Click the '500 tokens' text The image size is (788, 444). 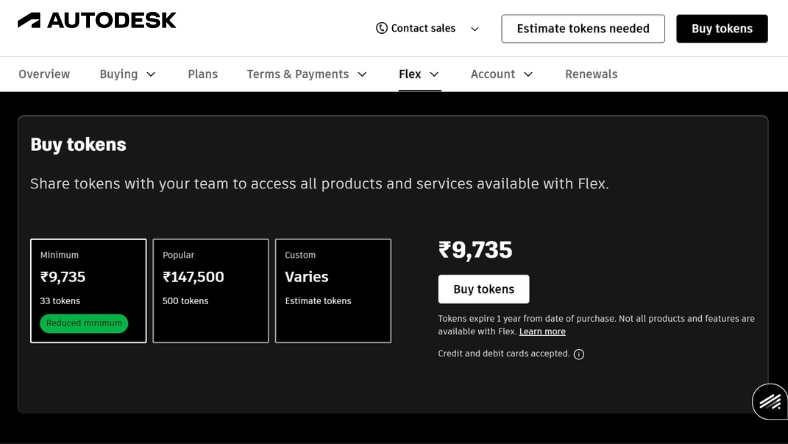coord(185,301)
